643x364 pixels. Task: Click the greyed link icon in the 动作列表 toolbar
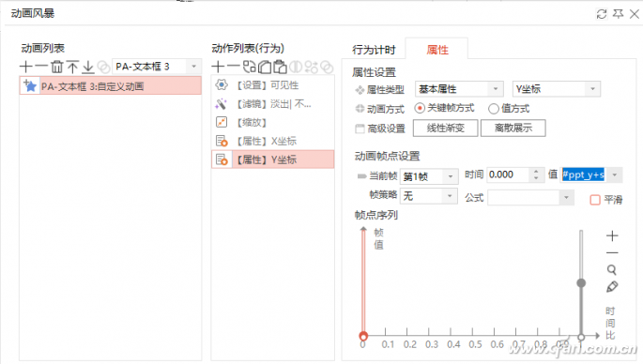pyautogui.click(x=327, y=67)
